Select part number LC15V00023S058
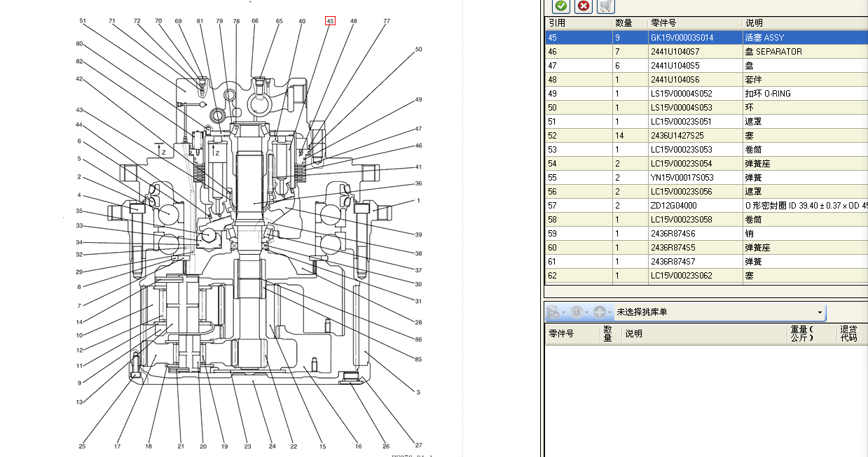868x457 pixels. (x=681, y=220)
